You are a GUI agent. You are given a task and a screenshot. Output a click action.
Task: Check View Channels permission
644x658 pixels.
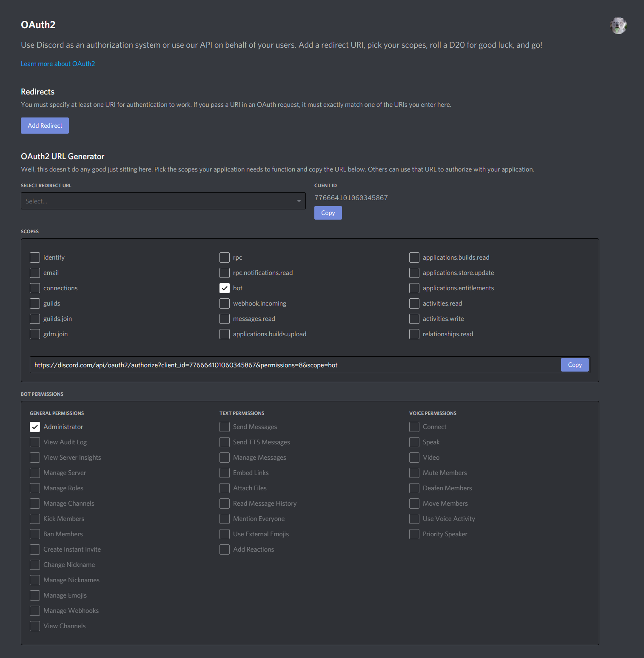coord(35,626)
